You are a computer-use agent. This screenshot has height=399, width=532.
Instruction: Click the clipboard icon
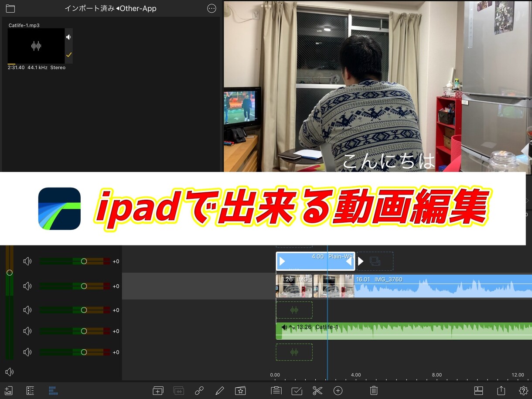[x=276, y=391]
